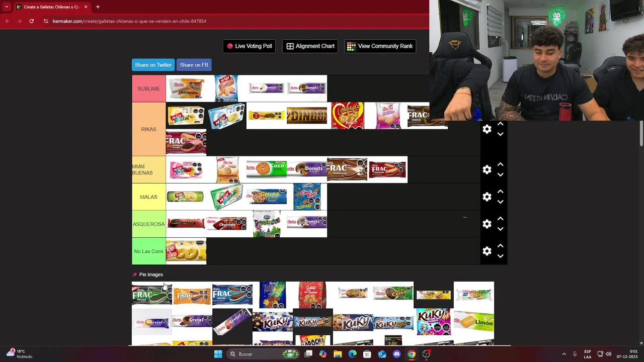
Task: Select the DINDON cookie in RIKAS tier
Action: 307,116
